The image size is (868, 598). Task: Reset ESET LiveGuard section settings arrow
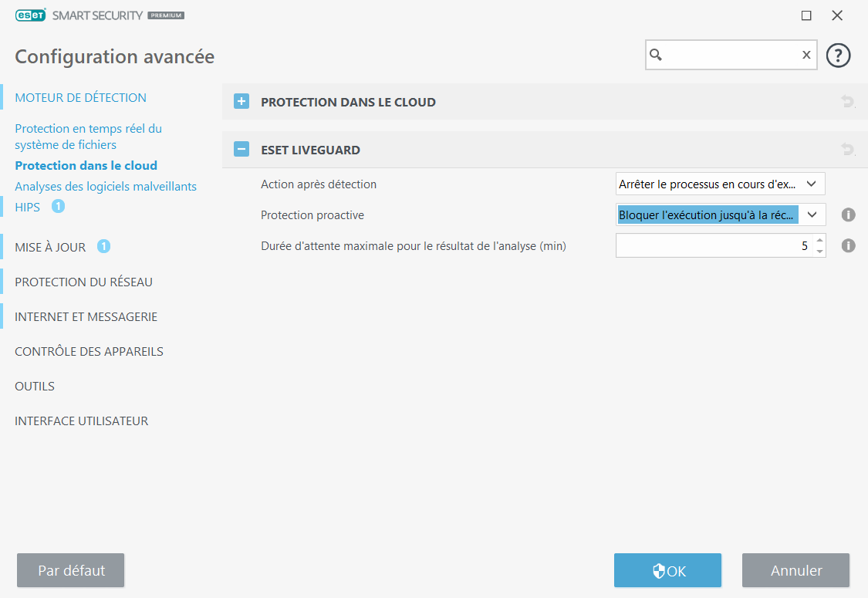coord(847,150)
